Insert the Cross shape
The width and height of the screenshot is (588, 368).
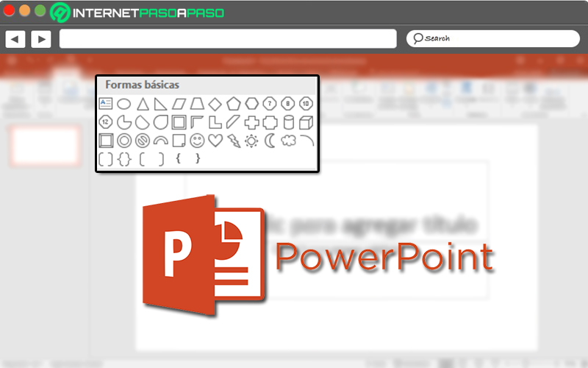[x=251, y=122]
